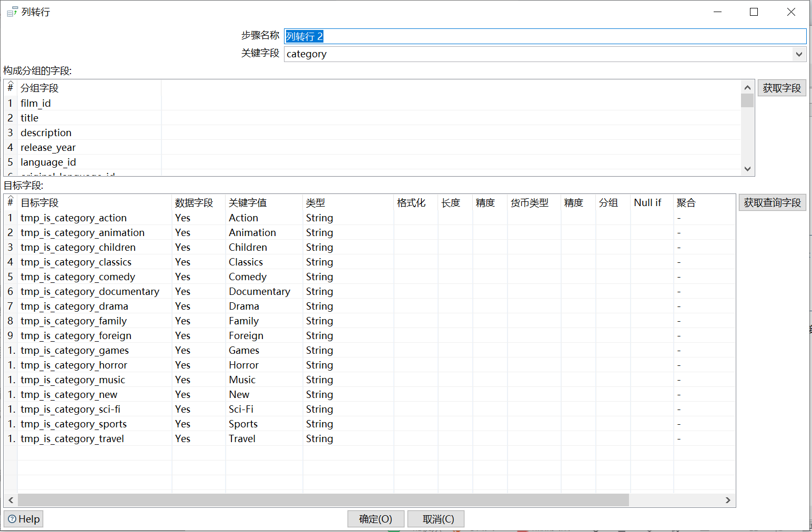Click the 获取字段 button
812x532 pixels.
pyautogui.click(x=781, y=87)
